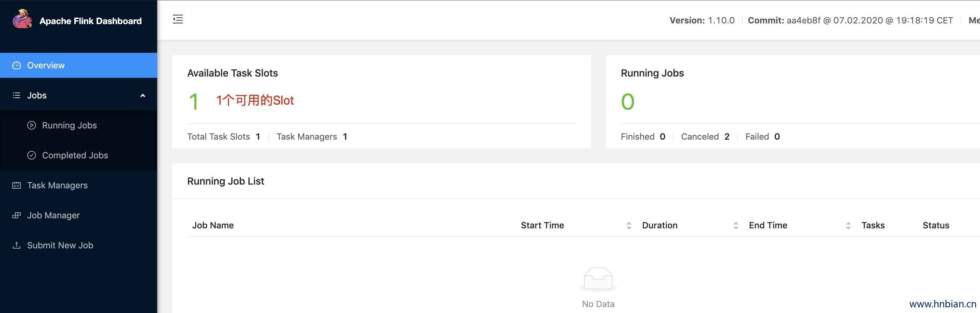Open the Completed Jobs menu item
The image size is (980, 313).
point(75,155)
